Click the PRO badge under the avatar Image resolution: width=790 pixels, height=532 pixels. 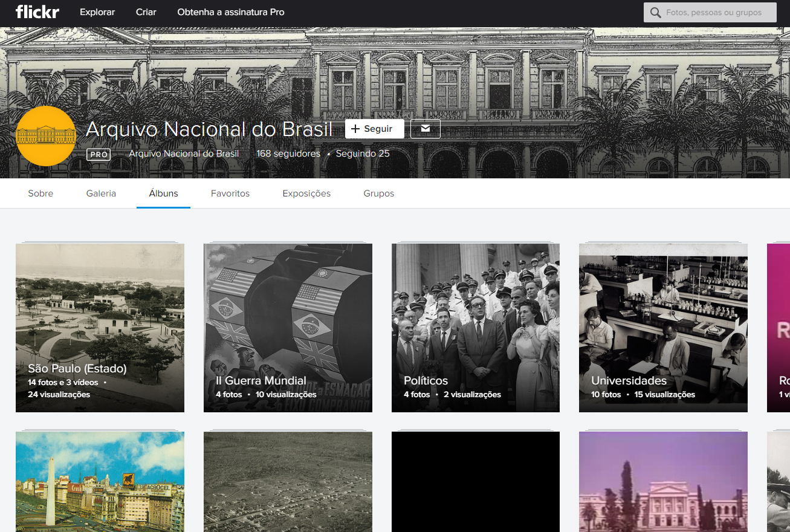98,154
